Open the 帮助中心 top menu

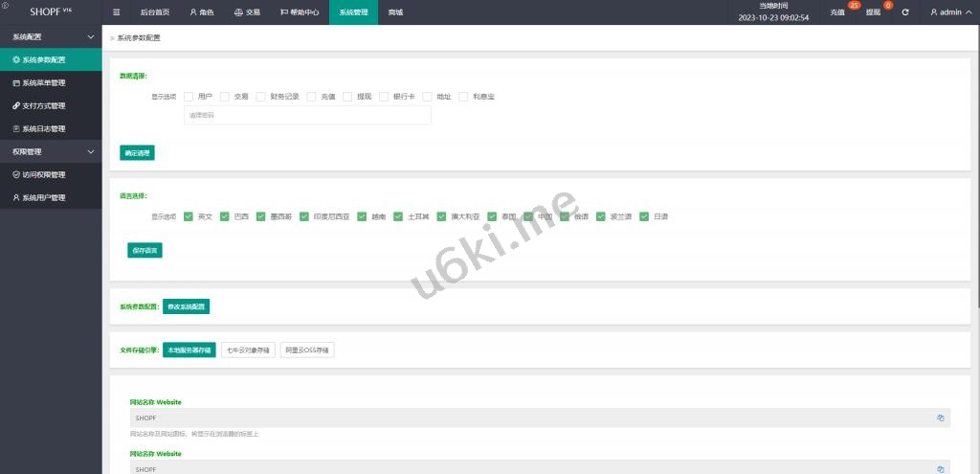pyautogui.click(x=300, y=12)
